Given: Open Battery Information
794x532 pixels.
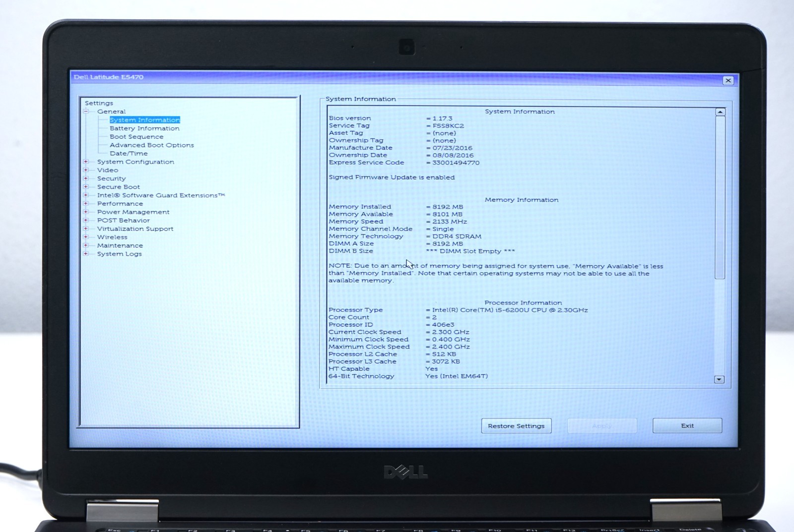Looking at the screenshot, I should click(144, 128).
